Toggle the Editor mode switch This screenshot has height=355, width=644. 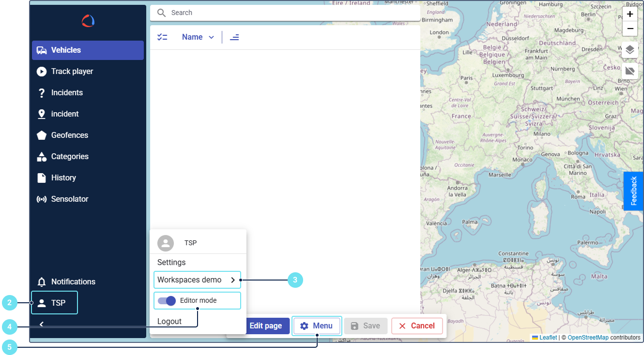(167, 301)
